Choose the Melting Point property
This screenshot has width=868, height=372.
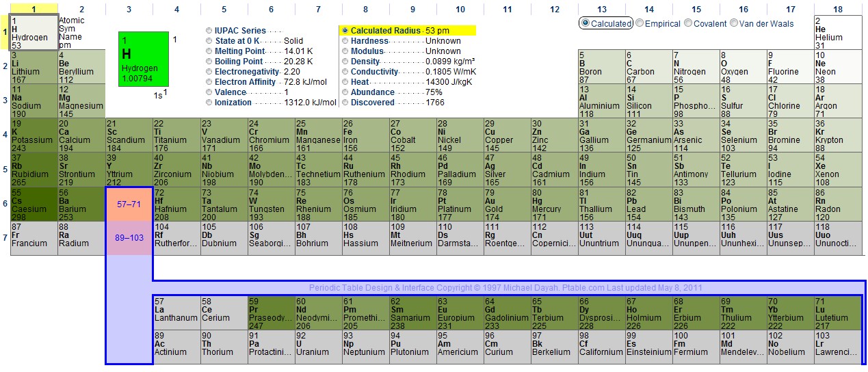coord(209,51)
